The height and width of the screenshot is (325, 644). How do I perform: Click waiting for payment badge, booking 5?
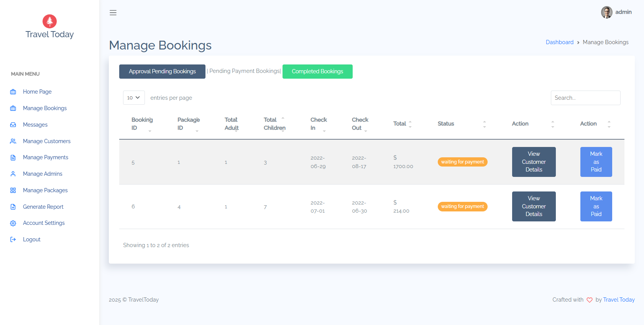click(x=462, y=162)
